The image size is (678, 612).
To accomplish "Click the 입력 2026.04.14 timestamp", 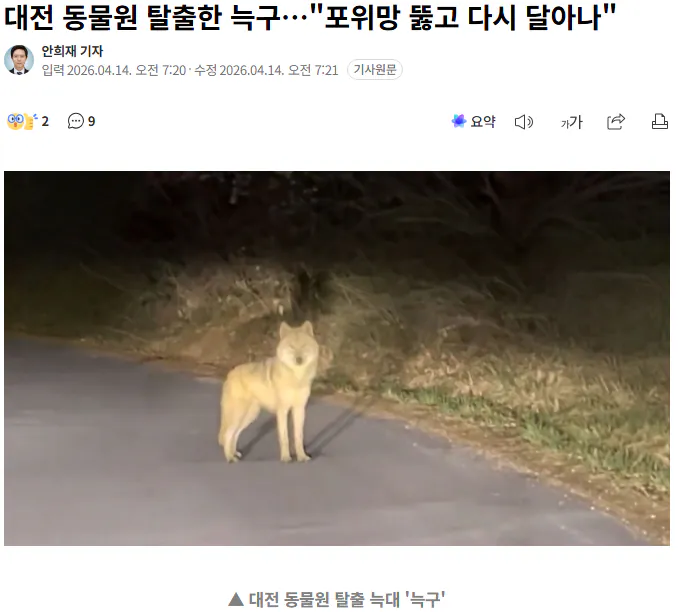I will (114, 70).
